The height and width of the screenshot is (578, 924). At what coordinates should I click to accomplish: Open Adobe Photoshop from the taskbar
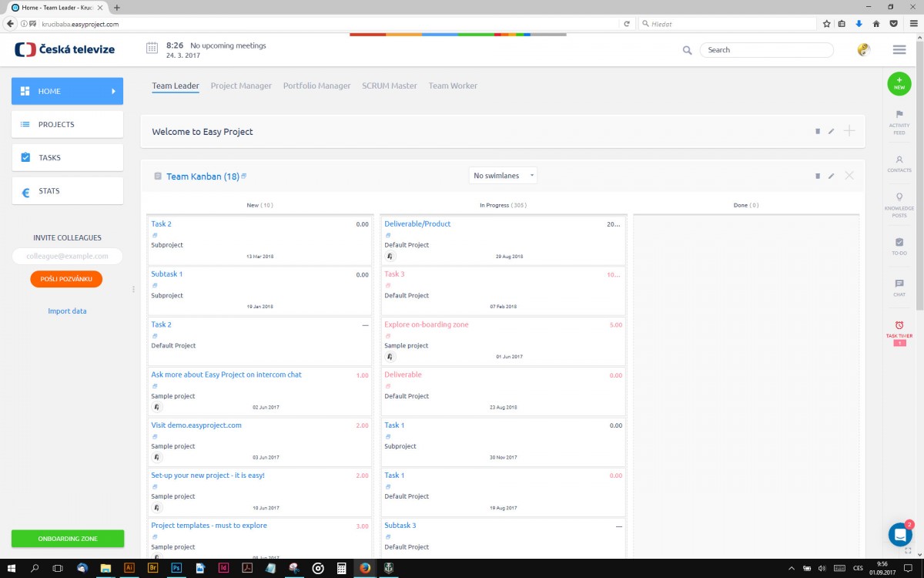[176, 568]
